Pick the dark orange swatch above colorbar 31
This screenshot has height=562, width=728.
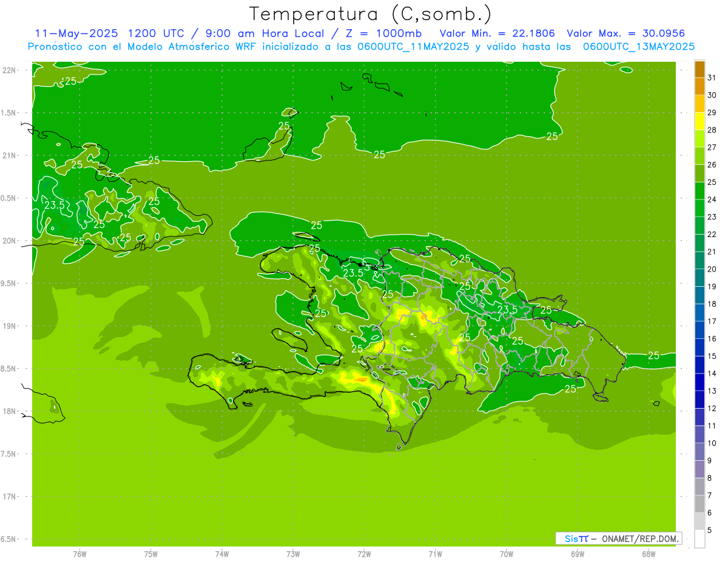coord(699,69)
